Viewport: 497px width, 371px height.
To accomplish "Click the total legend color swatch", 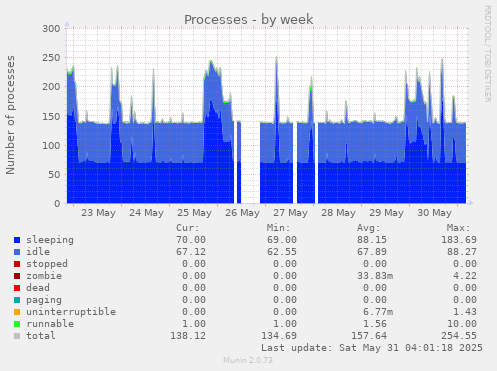I will point(17,336).
